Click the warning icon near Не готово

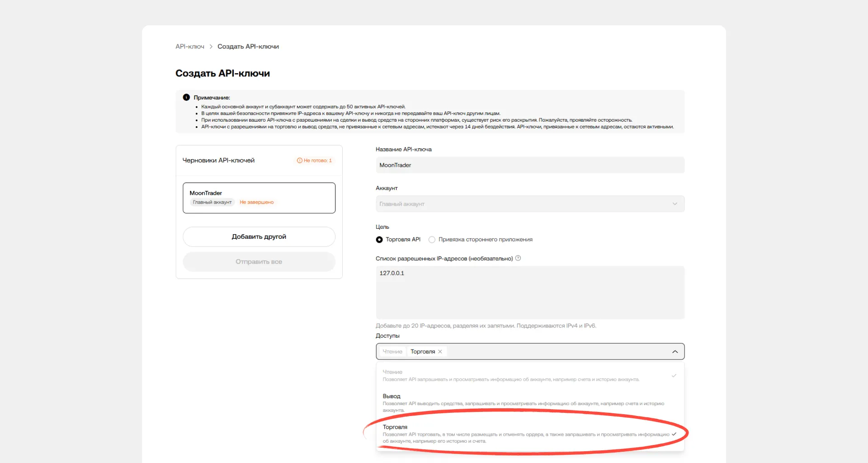tap(299, 161)
